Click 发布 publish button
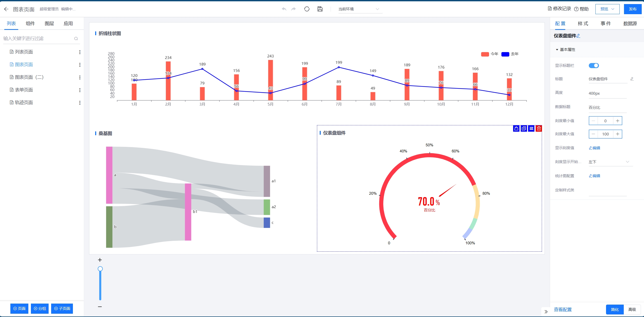The height and width of the screenshot is (317, 644). (x=633, y=9)
